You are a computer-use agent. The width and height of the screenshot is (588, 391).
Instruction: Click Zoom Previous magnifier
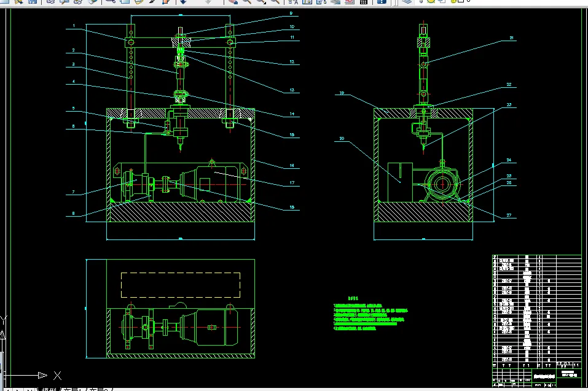(x=275, y=1)
